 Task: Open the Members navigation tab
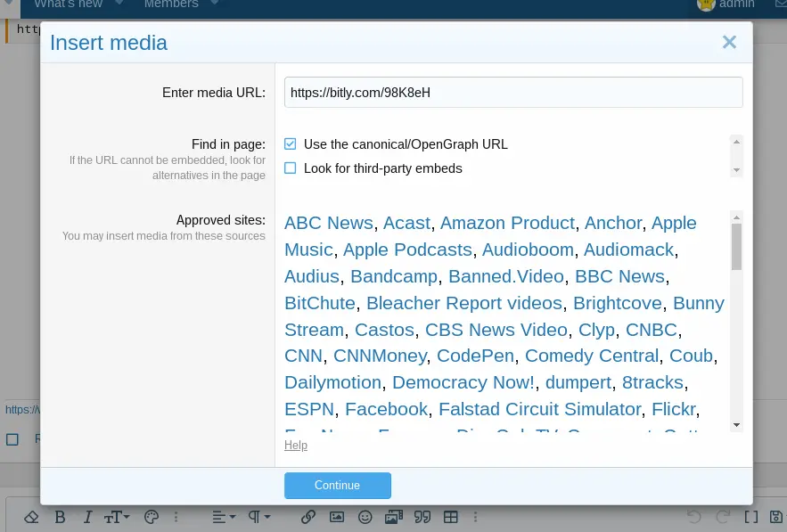171,4
